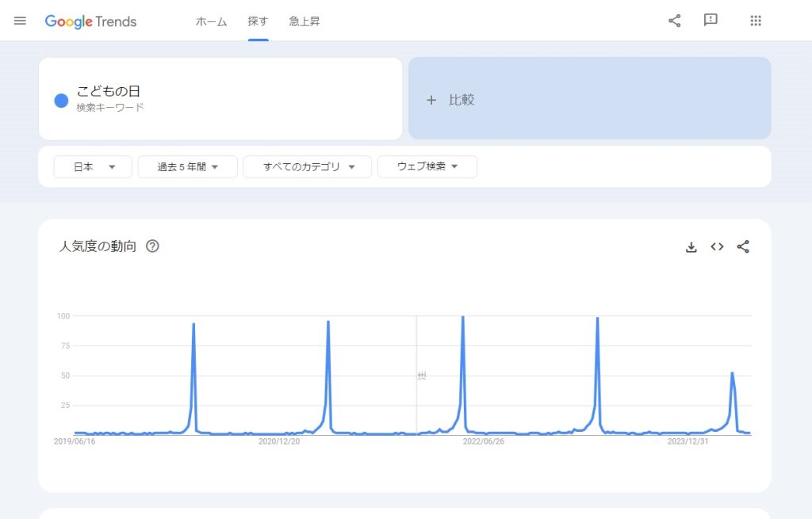The height and width of the screenshot is (519, 812).
Task: Open the 過去 5 年間 time range dropdown
Action: coord(187,166)
